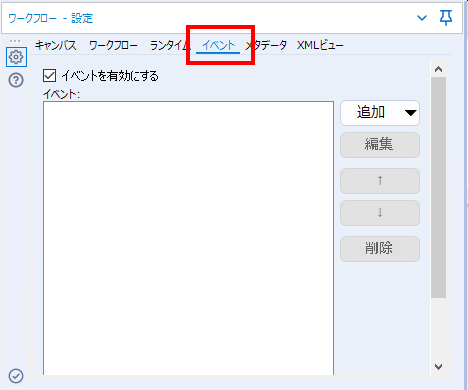Open the configuration gear icon in sidebar
This screenshot has height=390, width=468.
click(x=16, y=57)
